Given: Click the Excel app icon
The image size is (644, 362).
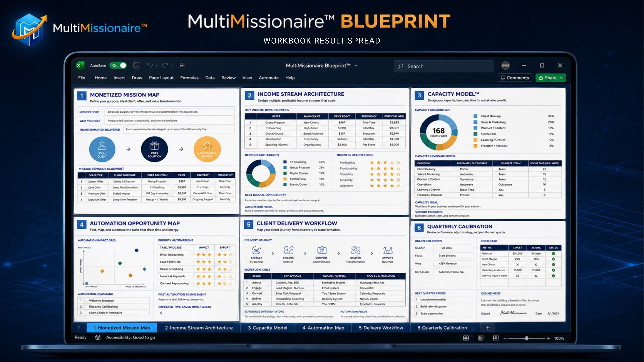Looking at the screenshot, I should [x=80, y=65].
